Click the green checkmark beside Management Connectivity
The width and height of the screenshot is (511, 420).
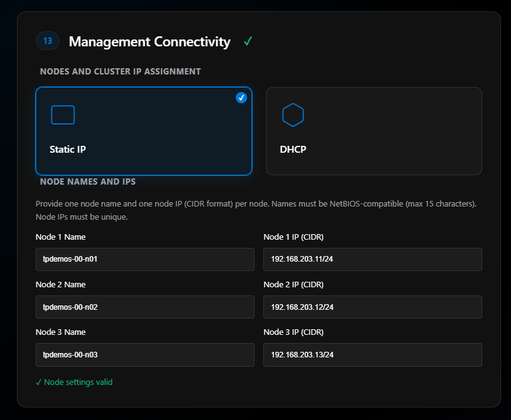(248, 42)
